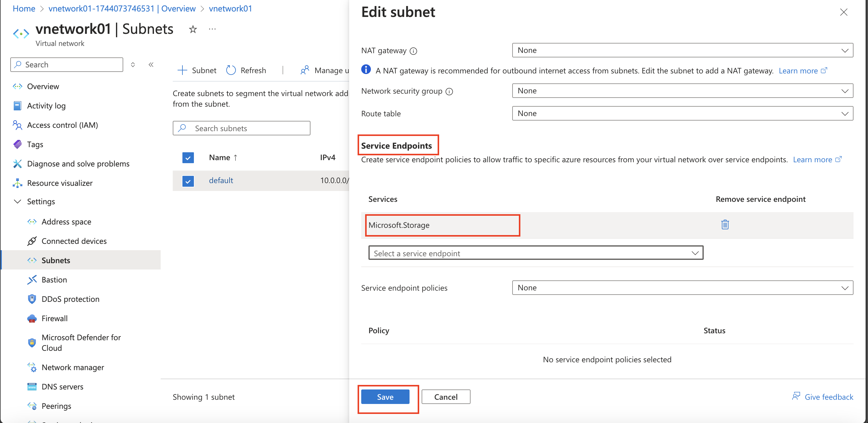Open Network manager settings item
The image size is (868, 423).
click(x=73, y=367)
